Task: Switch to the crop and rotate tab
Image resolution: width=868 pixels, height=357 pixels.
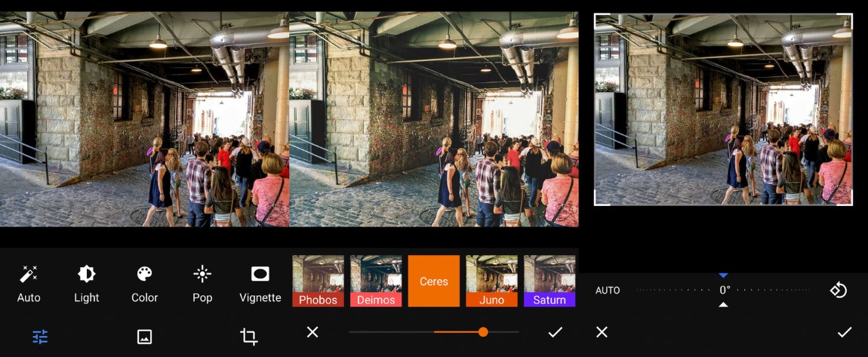Action: coord(249,337)
